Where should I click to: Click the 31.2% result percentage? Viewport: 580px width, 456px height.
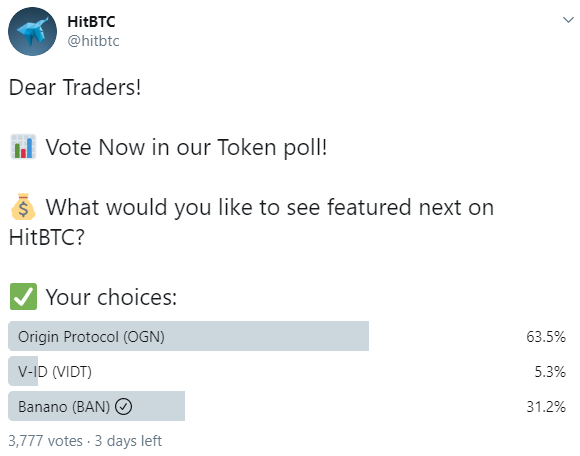(x=546, y=406)
